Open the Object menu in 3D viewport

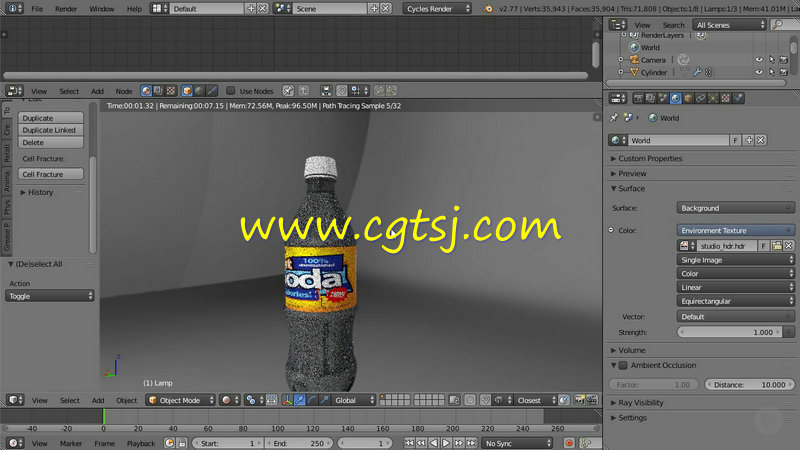pyautogui.click(x=127, y=401)
